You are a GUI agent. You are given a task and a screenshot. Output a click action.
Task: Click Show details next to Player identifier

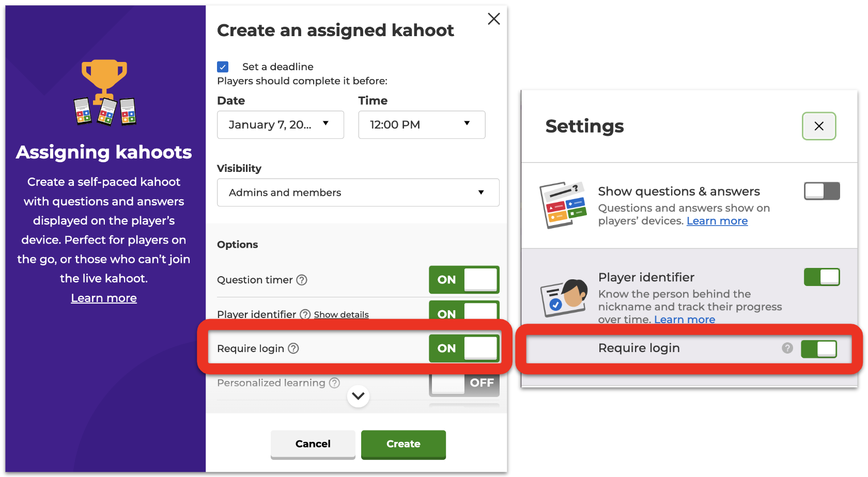tap(341, 314)
